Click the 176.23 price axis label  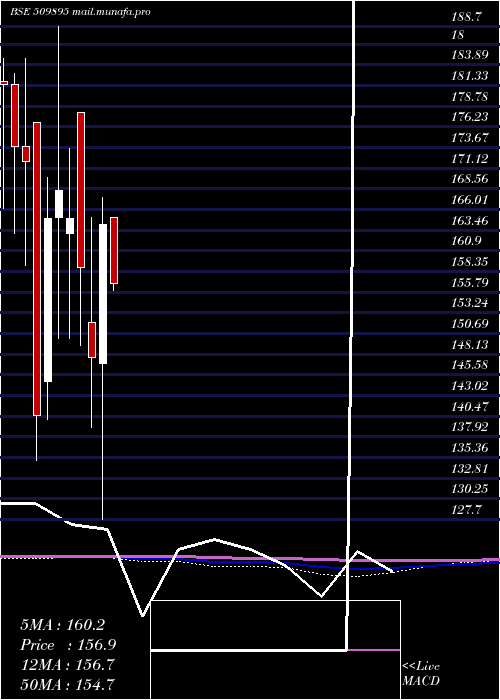(470, 117)
